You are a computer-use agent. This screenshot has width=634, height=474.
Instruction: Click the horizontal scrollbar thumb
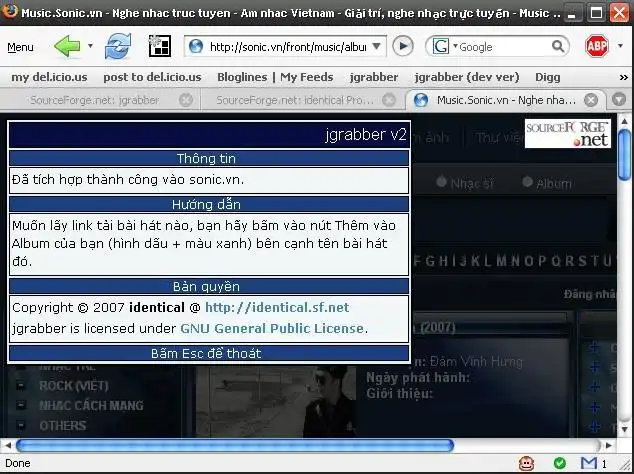pos(235,445)
